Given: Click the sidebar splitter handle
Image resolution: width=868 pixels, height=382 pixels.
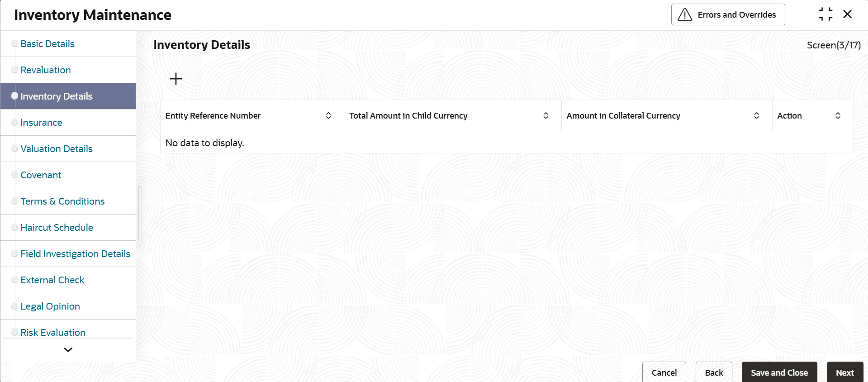Looking at the screenshot, I should (140, 214).
